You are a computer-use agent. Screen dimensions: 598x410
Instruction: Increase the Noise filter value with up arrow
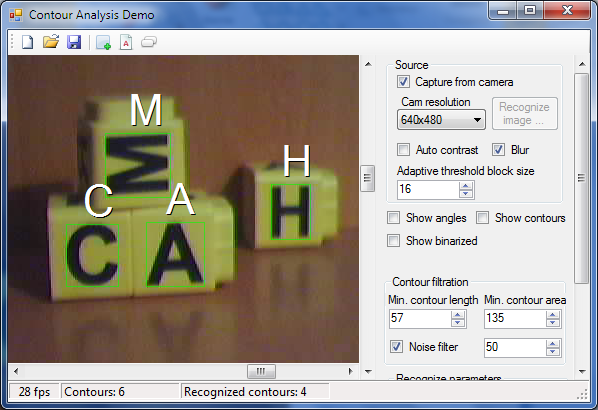553,343
